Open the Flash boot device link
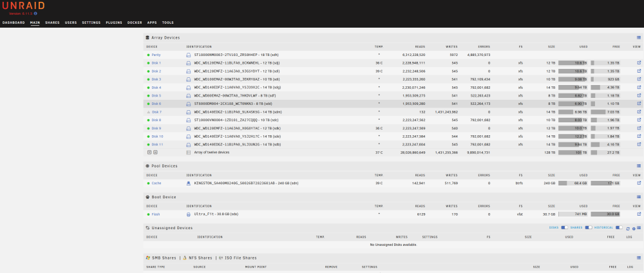The width and height of the screenshot is (644, 273). pos(156,214)
